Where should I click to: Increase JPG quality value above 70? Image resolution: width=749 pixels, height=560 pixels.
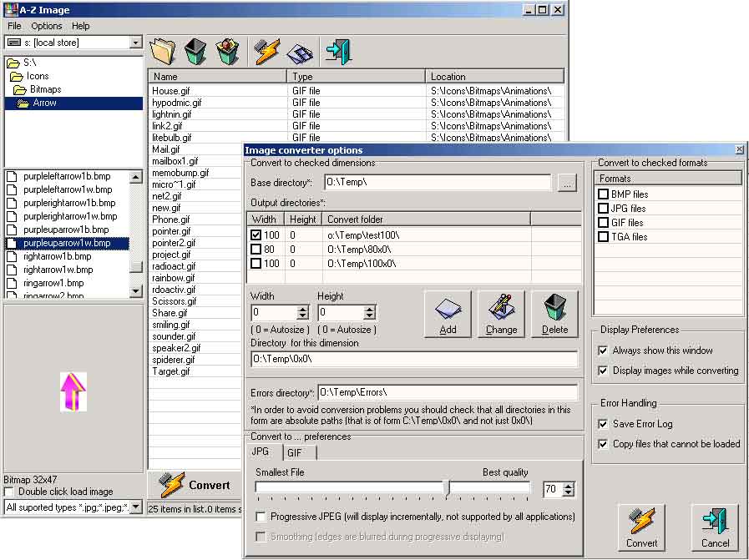click(568, 486)
